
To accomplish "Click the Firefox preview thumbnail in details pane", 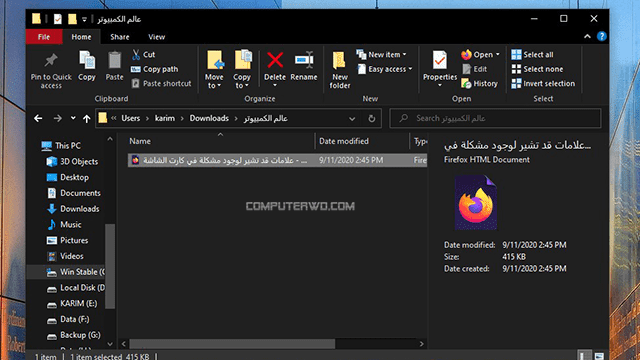I will coord(476,202).
